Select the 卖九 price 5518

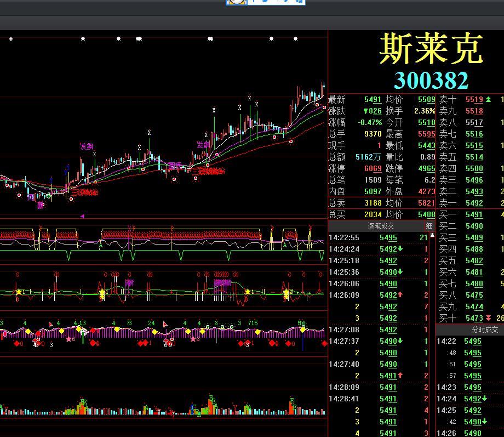(474, 111)
